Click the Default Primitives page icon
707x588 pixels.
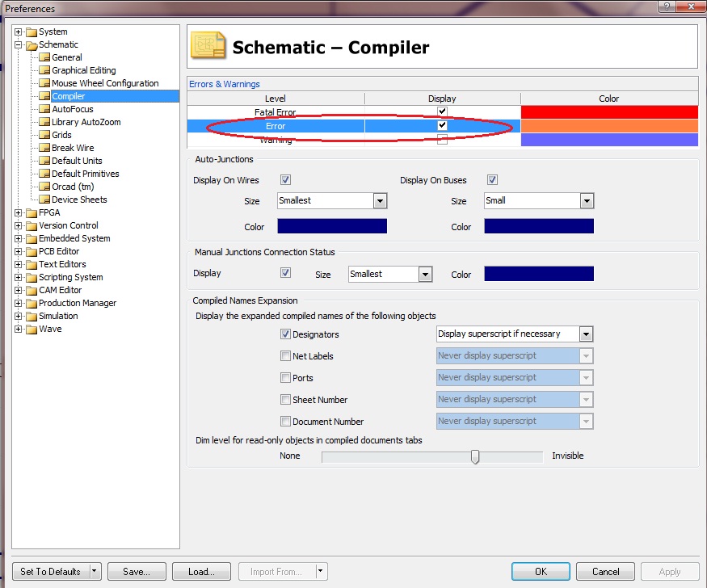[x=44, y=174]
